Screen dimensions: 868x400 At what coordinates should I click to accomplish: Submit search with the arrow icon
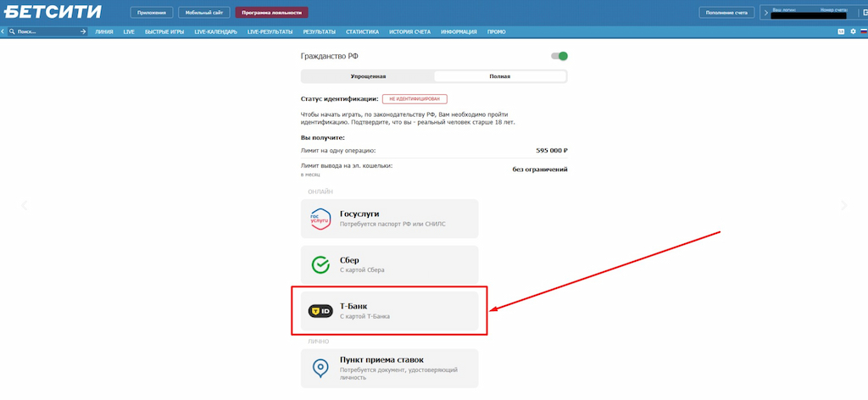pyautogui.click(x=83, y=32)
